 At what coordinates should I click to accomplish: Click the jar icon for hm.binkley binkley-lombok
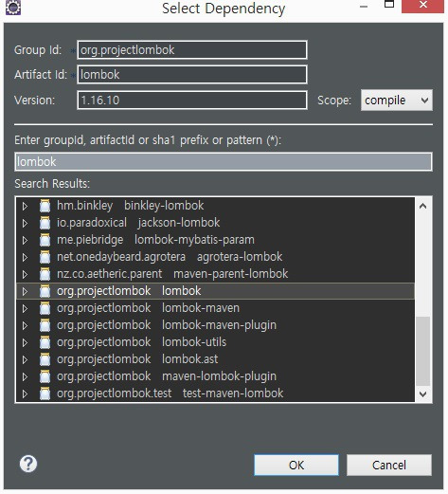[45, 206]
